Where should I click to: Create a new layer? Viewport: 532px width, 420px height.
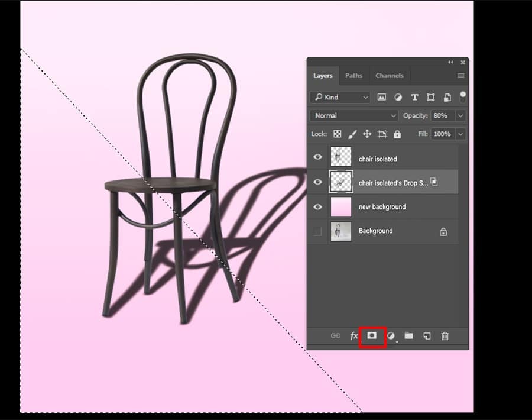[427, 336]
